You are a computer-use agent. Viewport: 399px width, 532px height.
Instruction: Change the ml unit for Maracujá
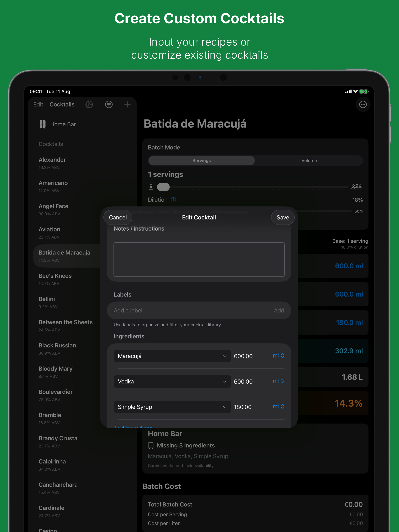tap(278, 355)
